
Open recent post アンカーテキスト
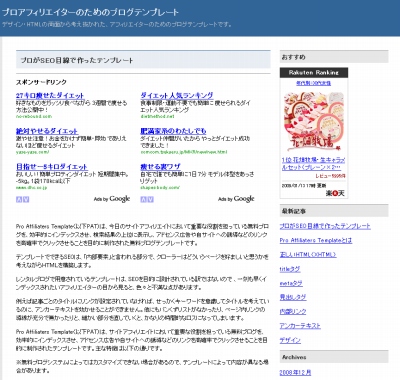(x=300, y=326)
